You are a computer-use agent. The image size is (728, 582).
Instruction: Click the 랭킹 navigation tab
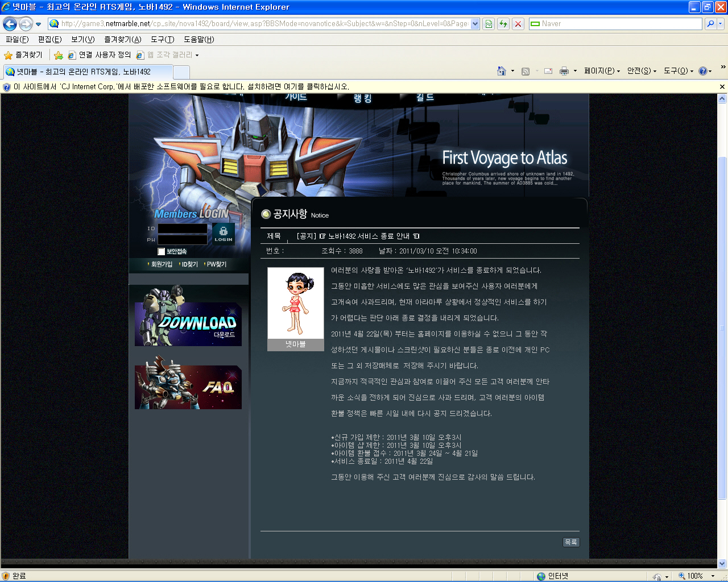pos(363,98)
